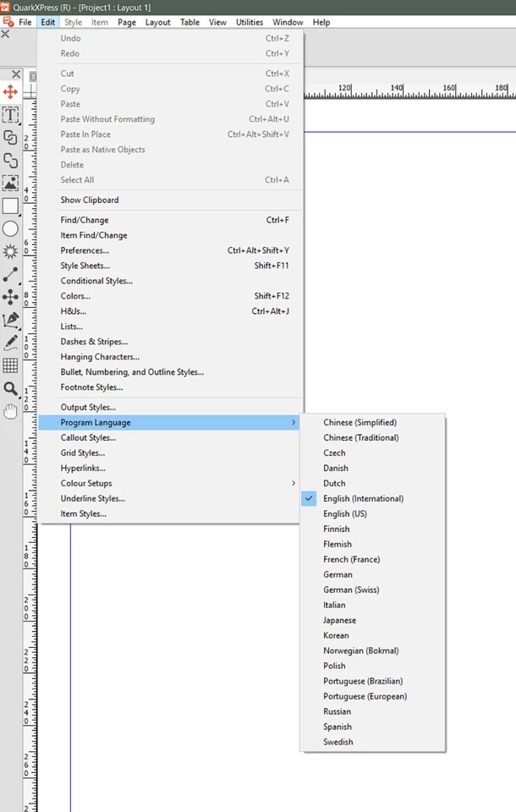Open the Table menu
The height and width of the screenshot is (812, 516).
pos(189,22)
